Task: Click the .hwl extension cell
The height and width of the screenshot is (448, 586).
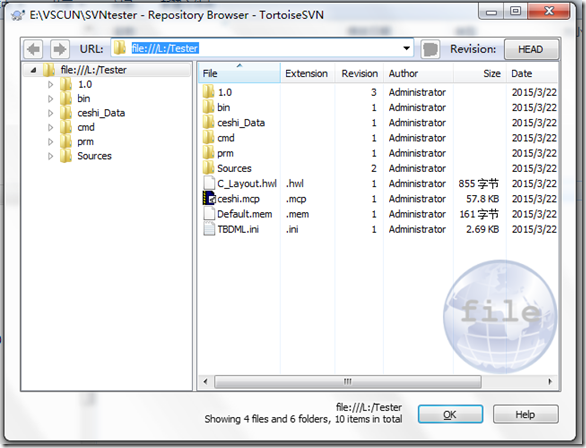Action: (x=295, y=183)
